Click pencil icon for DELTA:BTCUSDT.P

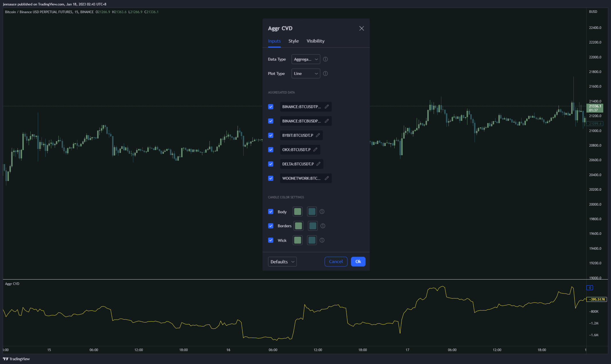tap(318, 164)
